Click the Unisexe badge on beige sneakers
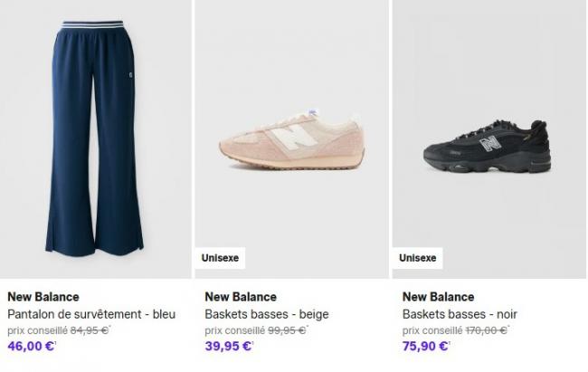 pyautogui.click(x=221, y=258)
